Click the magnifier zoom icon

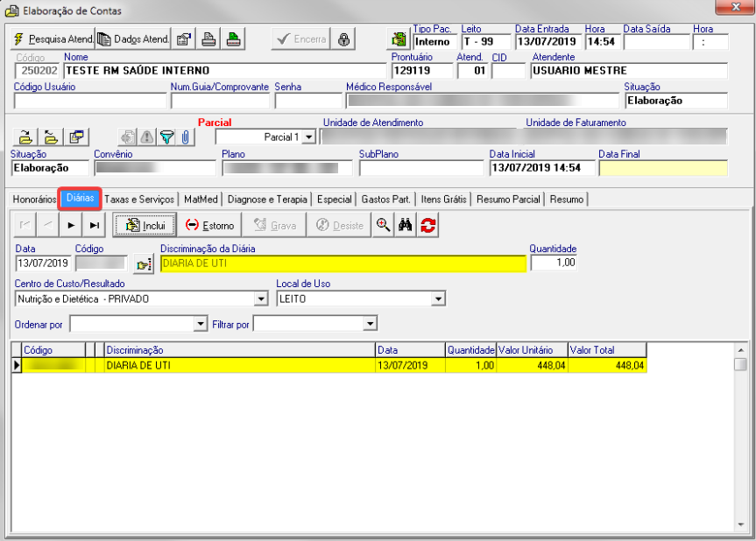pos(383,225)
